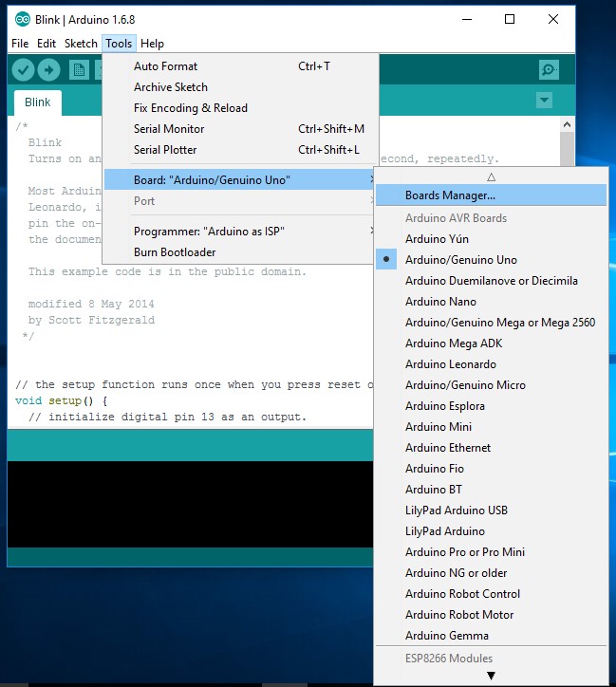Select the Arduino Yún board
This screenshot has width=616, height=687.
pos(491,239)
